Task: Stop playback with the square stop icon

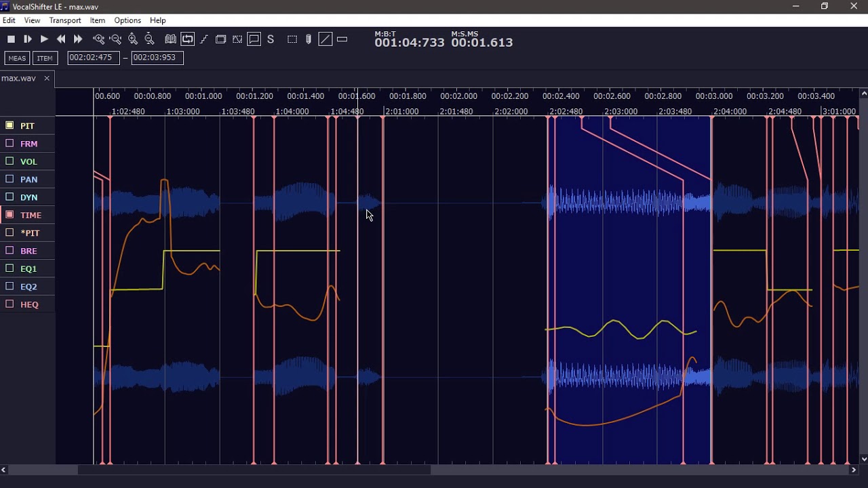Action: (x=11, y=39)
